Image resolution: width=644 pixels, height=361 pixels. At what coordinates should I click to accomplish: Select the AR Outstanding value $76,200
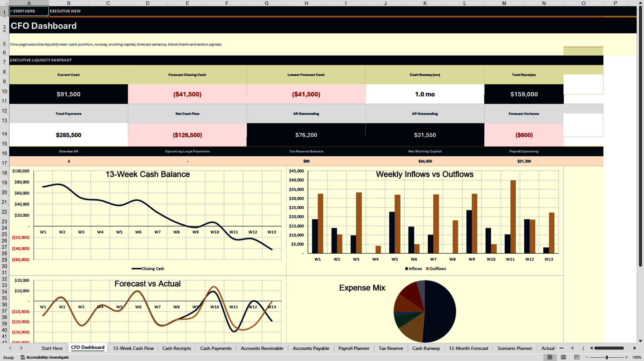(306, 135)
